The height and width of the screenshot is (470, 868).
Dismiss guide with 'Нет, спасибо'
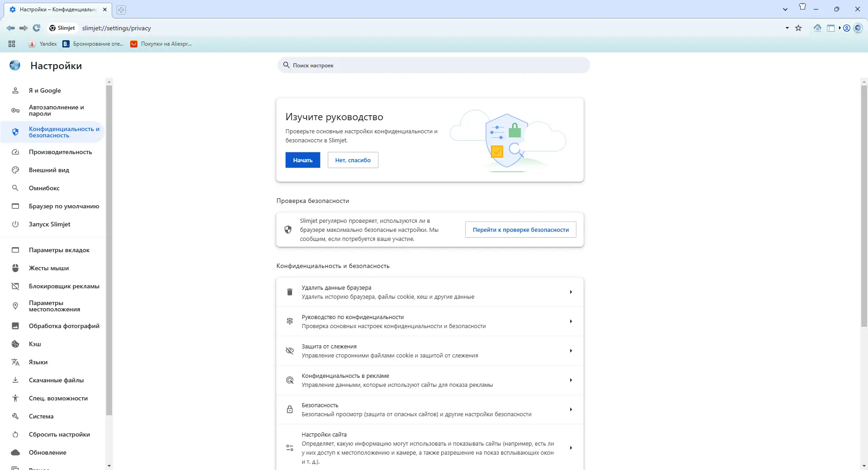coord(353,160)
